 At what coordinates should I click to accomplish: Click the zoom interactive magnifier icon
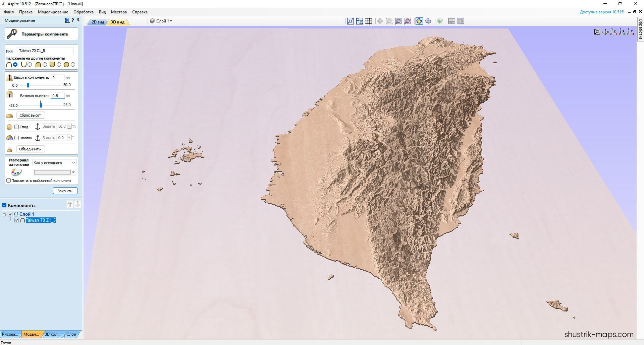(x=389, y=21)
